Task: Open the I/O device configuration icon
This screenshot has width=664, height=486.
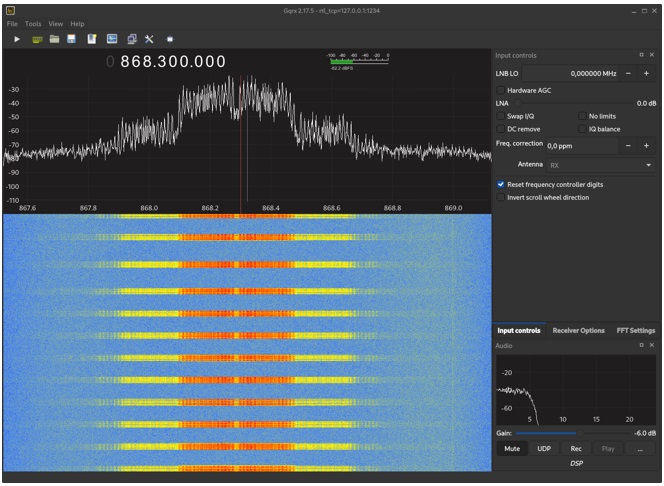Action: tap(37, 39)
